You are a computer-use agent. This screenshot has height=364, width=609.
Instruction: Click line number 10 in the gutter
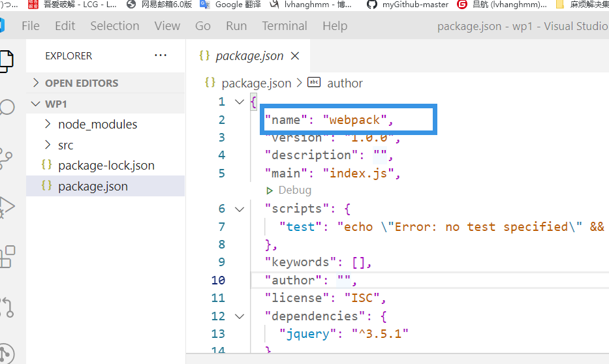point(218,281)
